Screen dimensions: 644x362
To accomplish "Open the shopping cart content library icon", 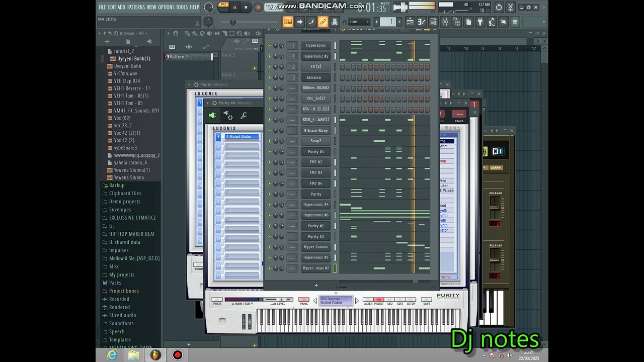I will click(x=515, y=22).
